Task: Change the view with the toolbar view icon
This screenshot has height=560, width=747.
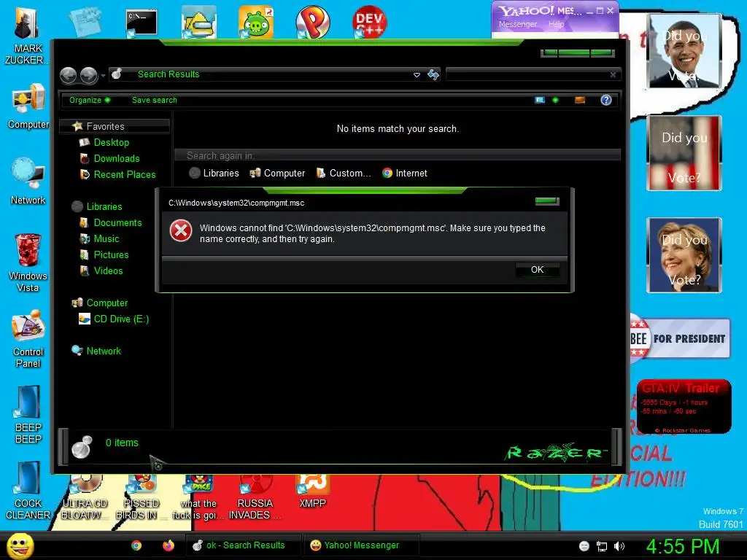Action: [540, 100]
